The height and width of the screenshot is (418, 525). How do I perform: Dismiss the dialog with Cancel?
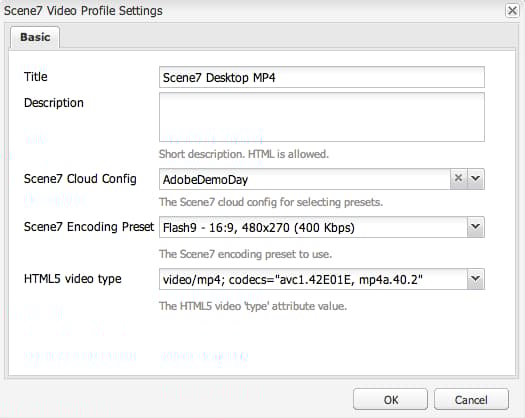coord(471,399)
